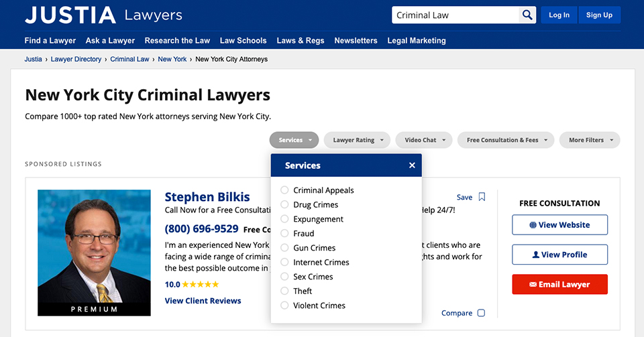Click the Criminal Law search field
Screen dimensions: 644x337
click(x=455, y=15)
